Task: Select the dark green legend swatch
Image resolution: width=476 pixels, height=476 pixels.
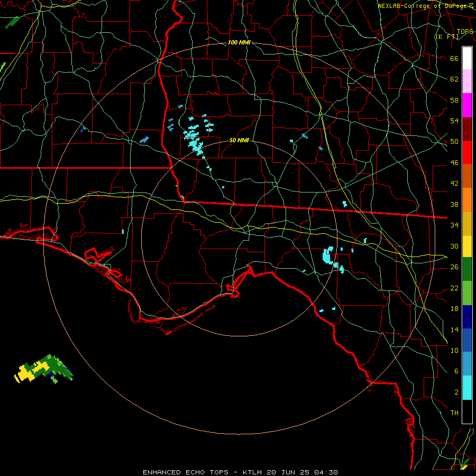Action: 467,269
